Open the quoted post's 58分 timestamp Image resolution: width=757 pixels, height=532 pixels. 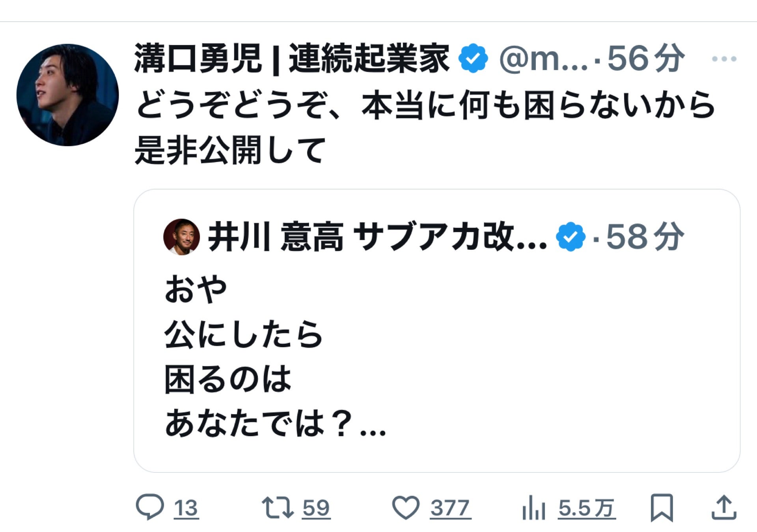click(644, 237)
